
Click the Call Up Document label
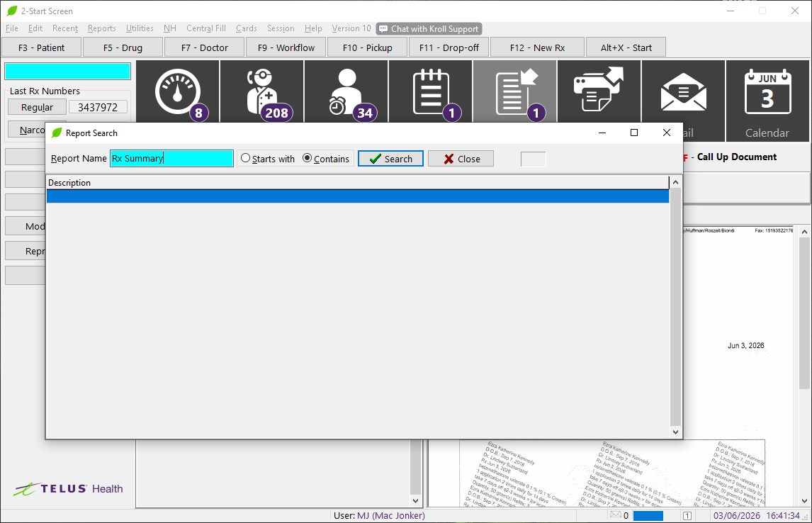point(736,157)
